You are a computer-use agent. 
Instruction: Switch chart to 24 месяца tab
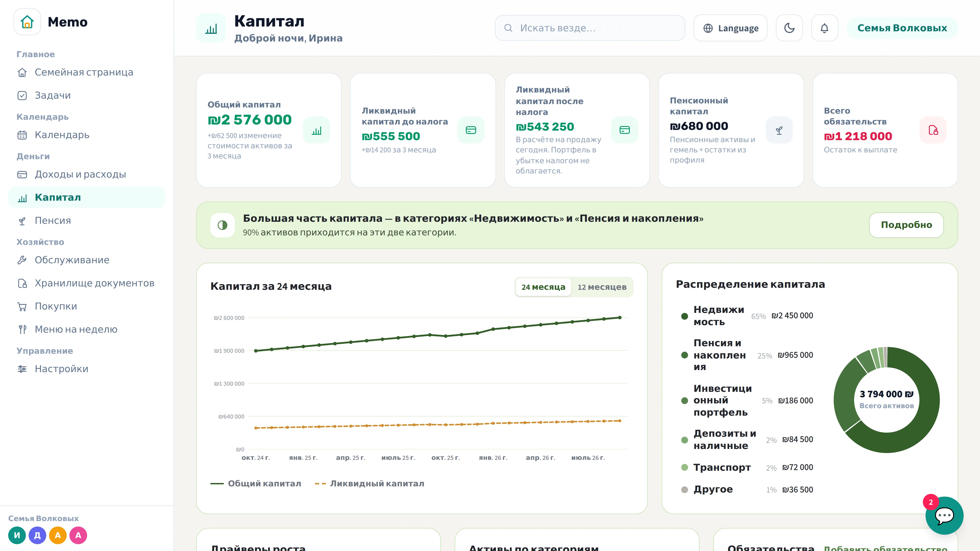coord(543,287)
